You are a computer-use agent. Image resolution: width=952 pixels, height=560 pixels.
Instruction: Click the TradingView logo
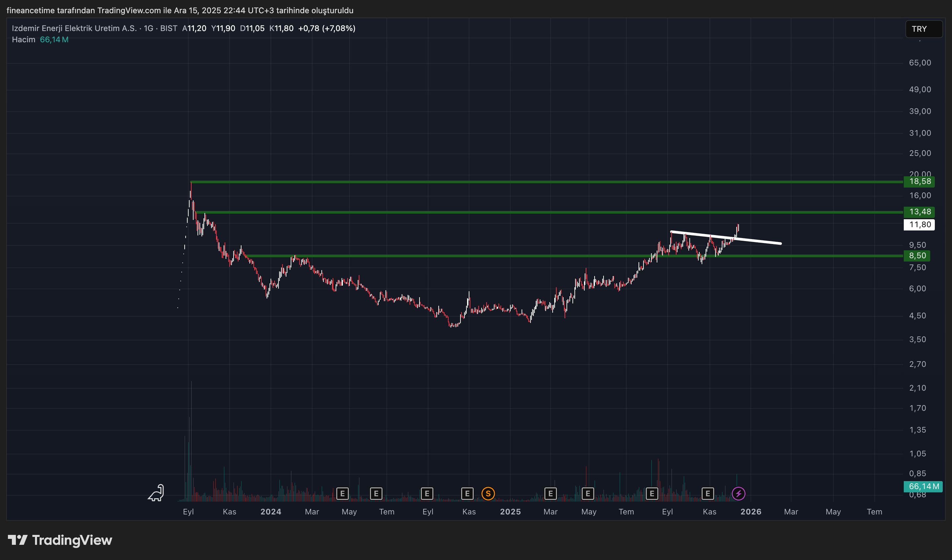[x=60, y=540]
